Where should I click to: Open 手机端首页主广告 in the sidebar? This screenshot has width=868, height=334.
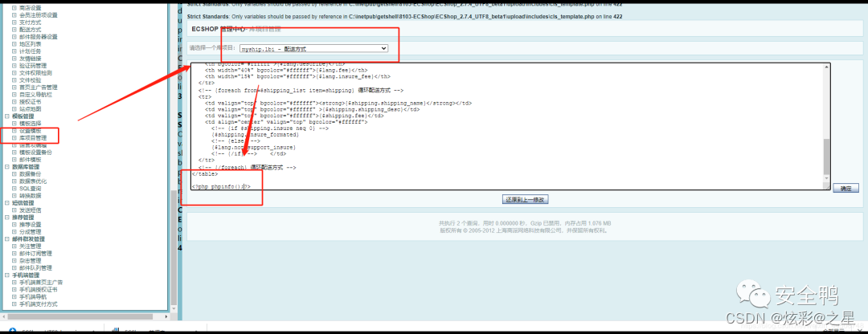tap(41, 283)
